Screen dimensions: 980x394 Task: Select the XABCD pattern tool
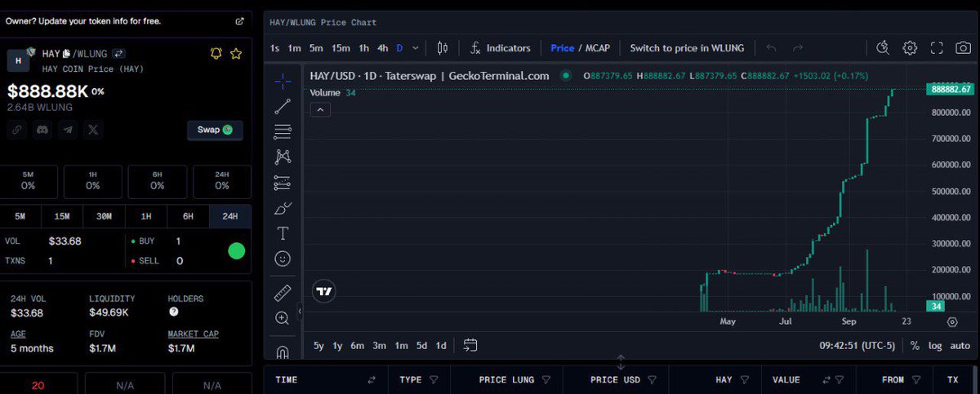click(283, 157)
